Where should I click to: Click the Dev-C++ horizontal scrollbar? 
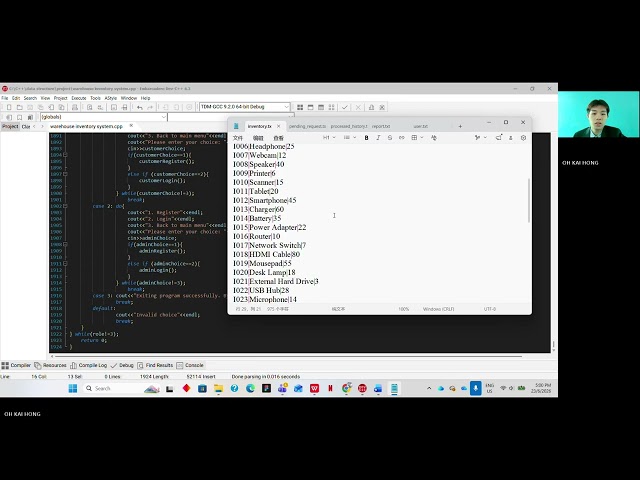[x=287, y=356]
